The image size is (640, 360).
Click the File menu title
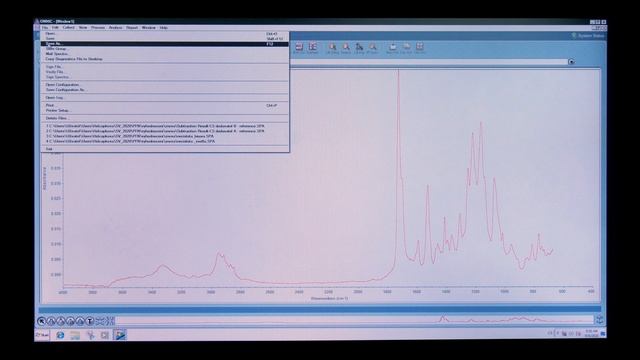click(45, 28)
